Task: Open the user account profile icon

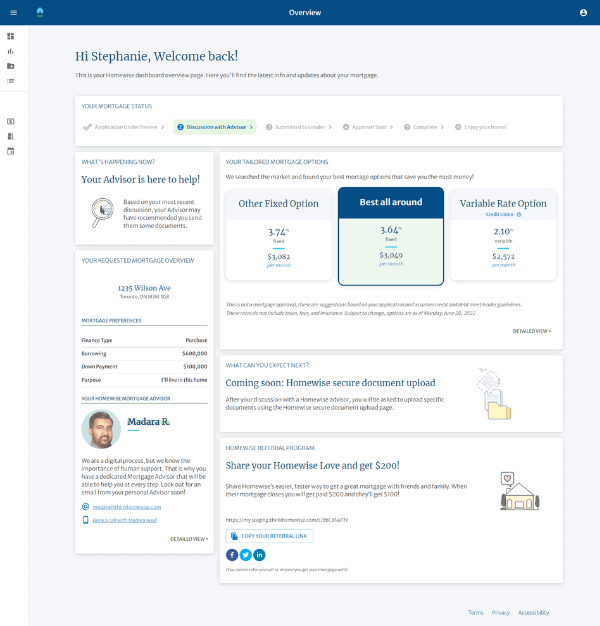Action: tap(583, 13)
